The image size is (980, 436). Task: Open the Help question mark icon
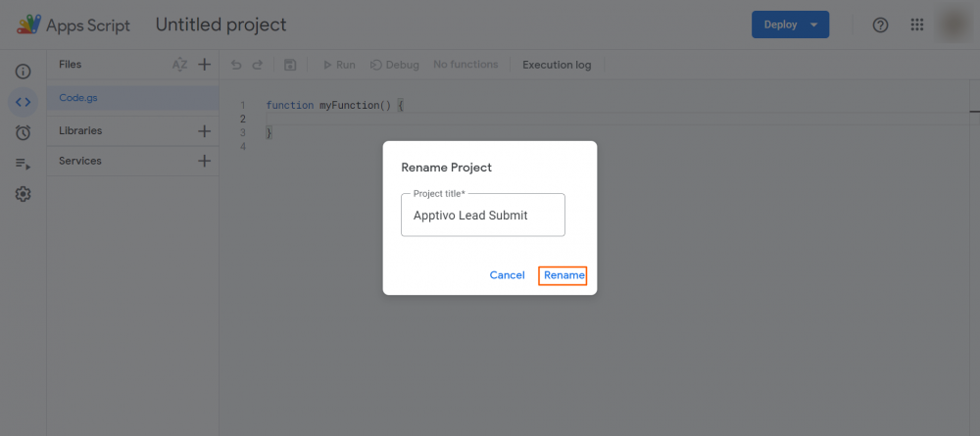click(x=880, y=24)
